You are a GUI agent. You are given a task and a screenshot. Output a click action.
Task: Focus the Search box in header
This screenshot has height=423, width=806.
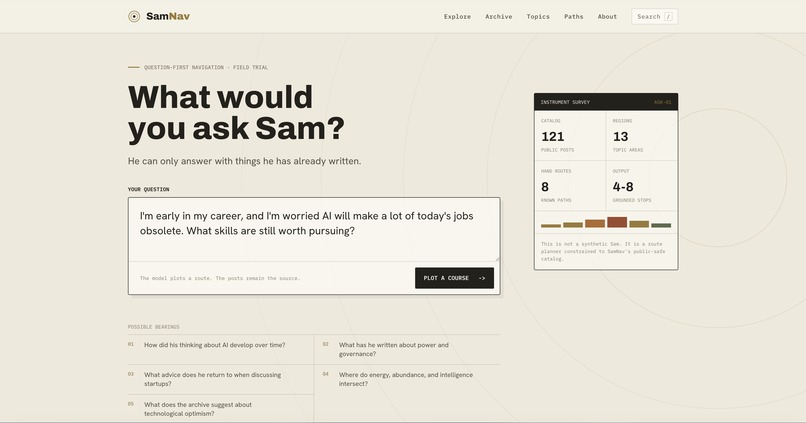point(654,16)
